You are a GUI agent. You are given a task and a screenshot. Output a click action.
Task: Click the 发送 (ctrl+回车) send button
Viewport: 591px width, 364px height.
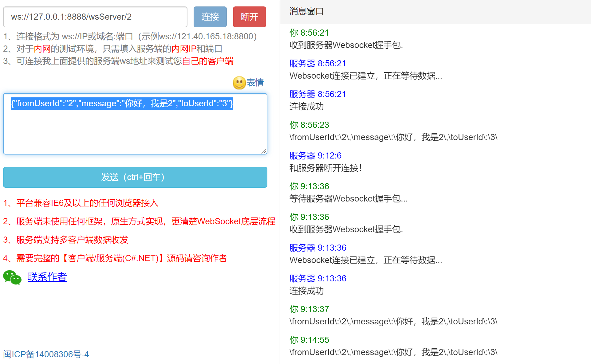(x=135, y=177)
